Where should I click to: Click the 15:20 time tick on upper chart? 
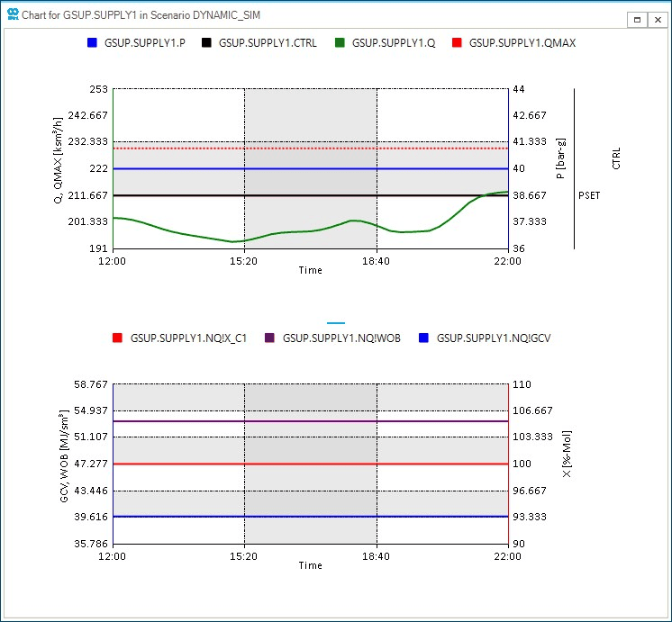pyautogui.click(x=244, y=261)
